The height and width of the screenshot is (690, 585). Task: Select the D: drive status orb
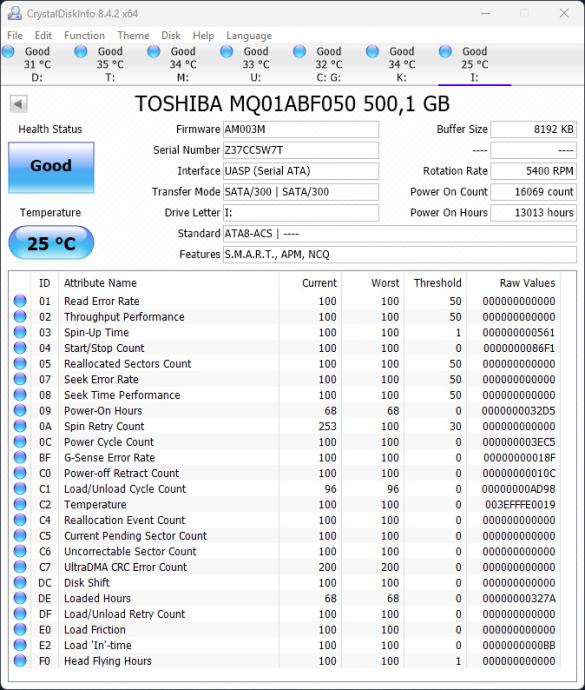point(8,51)
